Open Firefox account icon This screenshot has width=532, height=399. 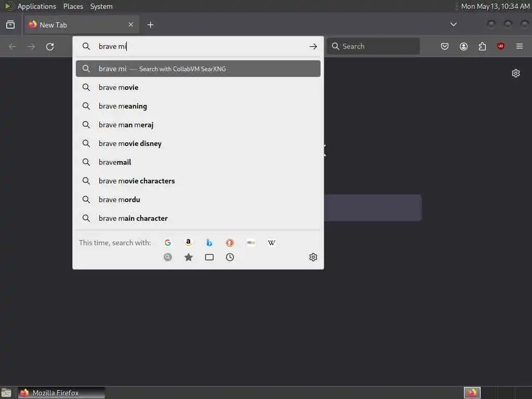(x=463, y=46)
